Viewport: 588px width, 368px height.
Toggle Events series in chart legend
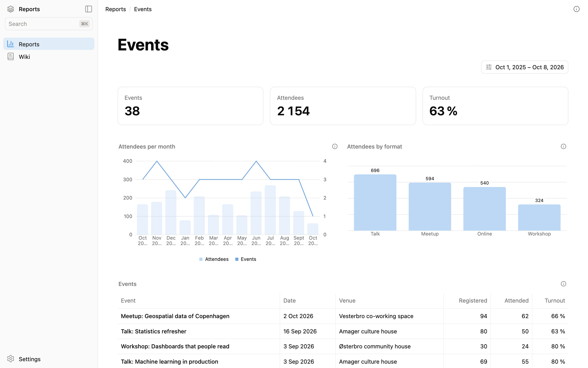click(x=246, y=259)
